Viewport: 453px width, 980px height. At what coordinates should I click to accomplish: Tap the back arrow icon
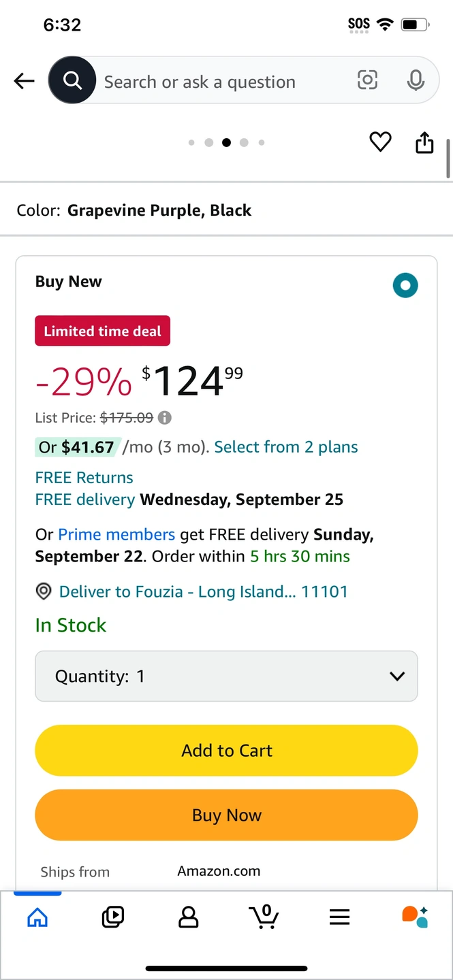(24, 82)
